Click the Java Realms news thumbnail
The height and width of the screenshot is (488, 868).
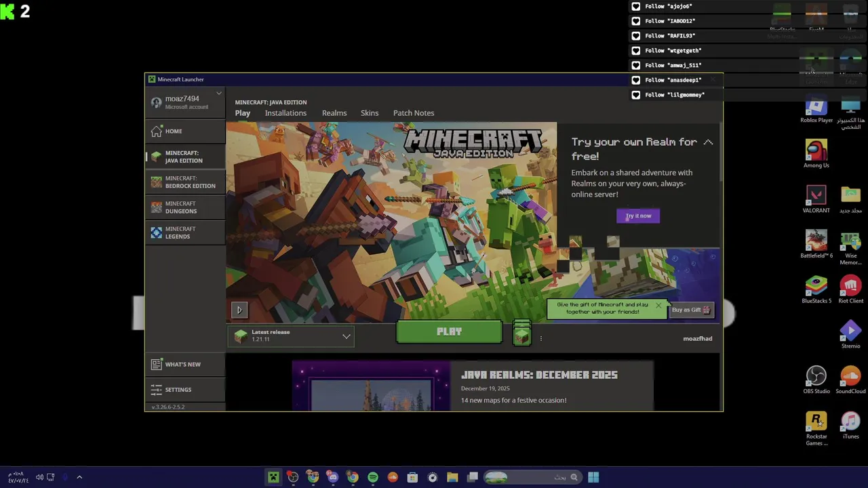(x=371, y=386)
